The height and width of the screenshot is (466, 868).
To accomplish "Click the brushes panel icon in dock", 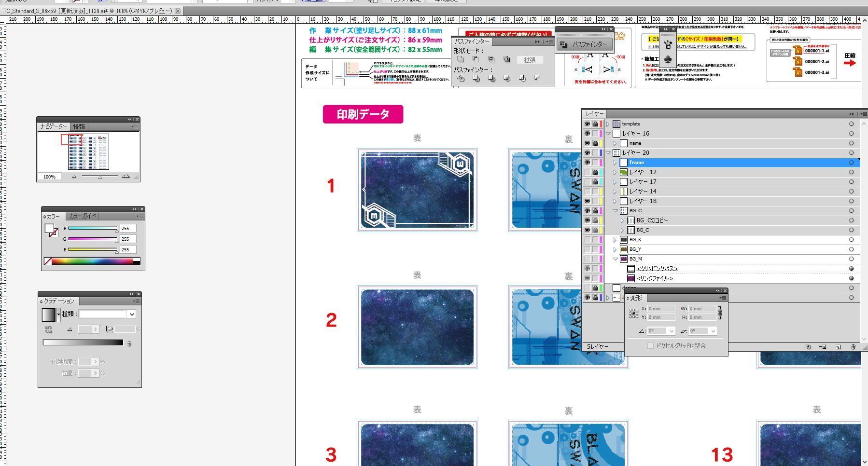I will 668,45.
